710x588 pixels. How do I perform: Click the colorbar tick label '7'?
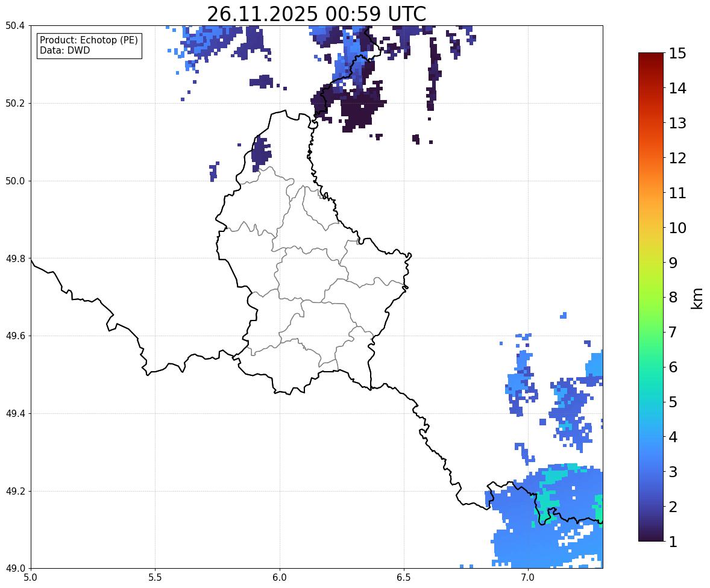pyautogui.click(x=673, y=332)
